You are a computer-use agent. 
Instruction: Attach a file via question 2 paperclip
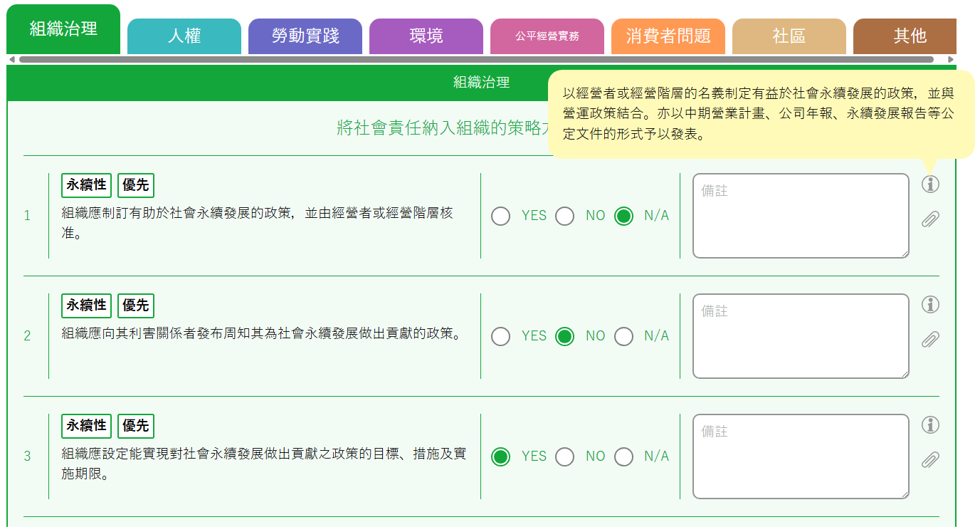(x=930, y=339)
